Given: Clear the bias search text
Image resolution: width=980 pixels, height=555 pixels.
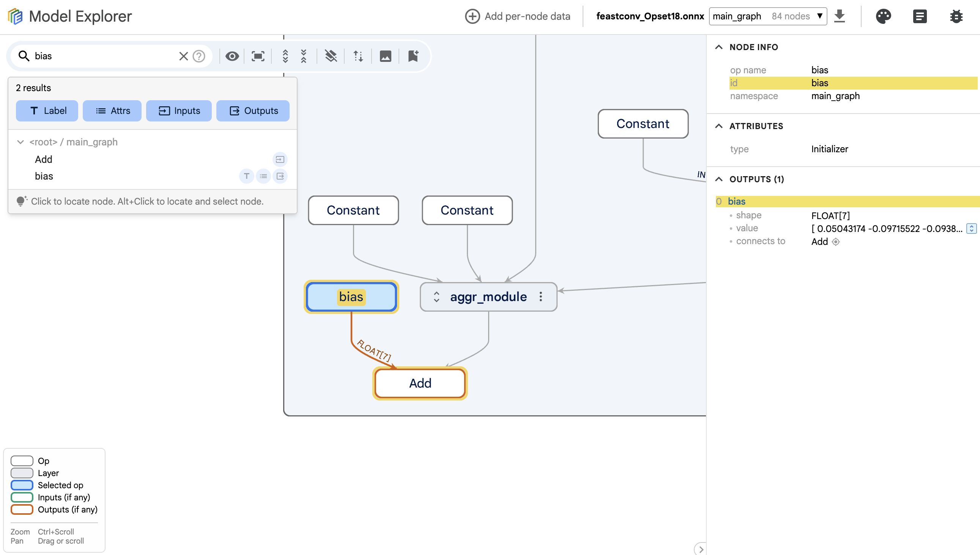Looking at the screenshot, I should click(x=183, y=56).
